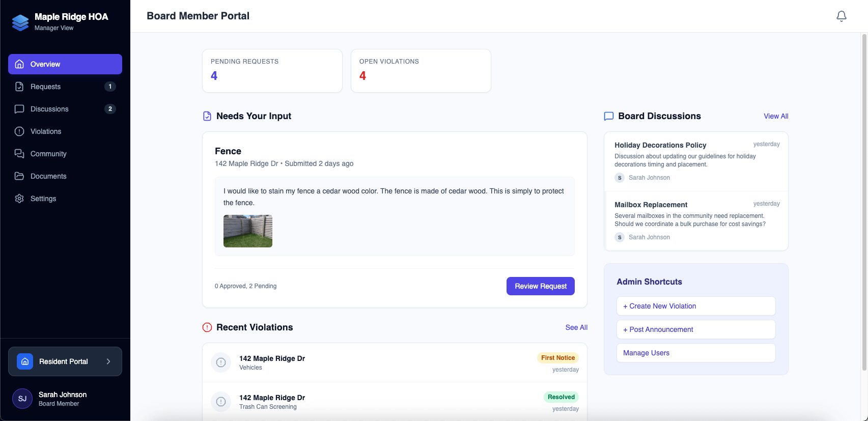Open the Violations menu item

[65, 131]
